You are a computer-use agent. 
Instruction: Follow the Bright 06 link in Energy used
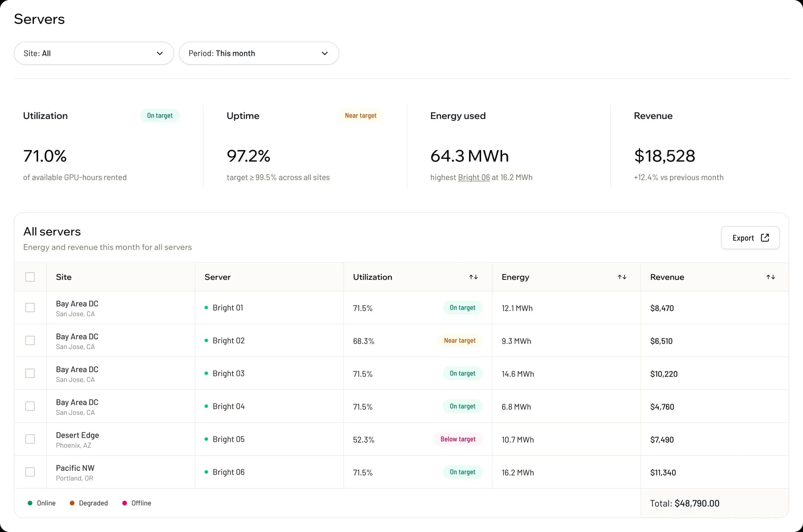474,177
